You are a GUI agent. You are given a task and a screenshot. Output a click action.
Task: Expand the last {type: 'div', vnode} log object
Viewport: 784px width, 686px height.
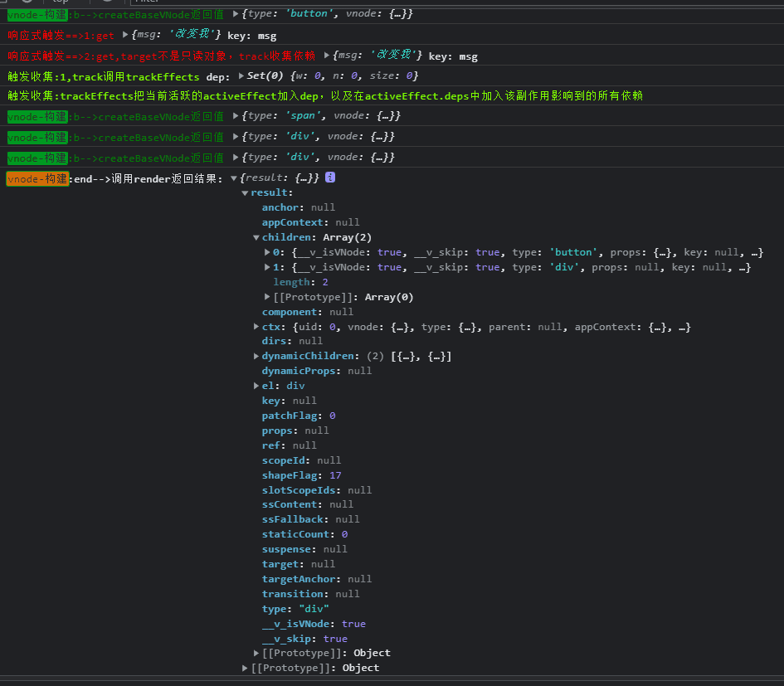tap(236, 157)
